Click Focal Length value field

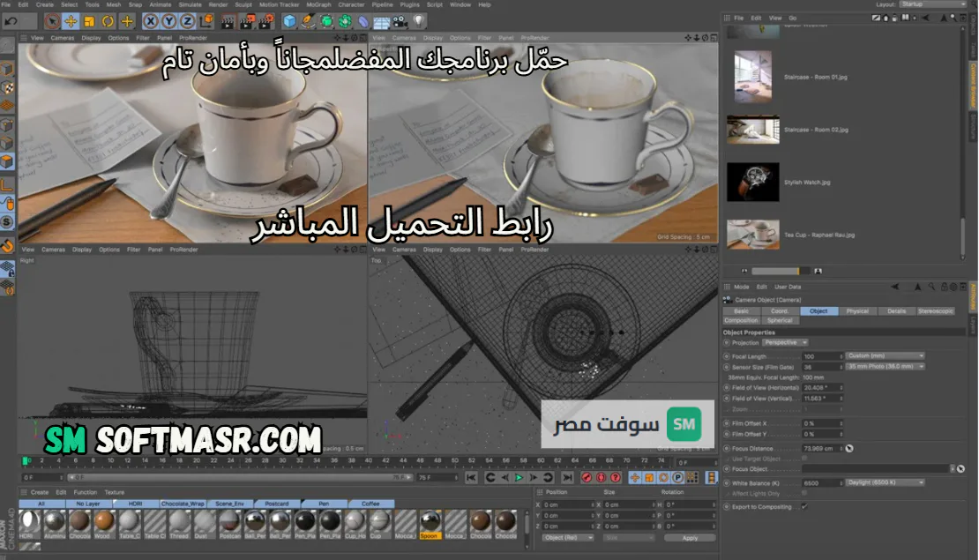click(x=823, y=356)
